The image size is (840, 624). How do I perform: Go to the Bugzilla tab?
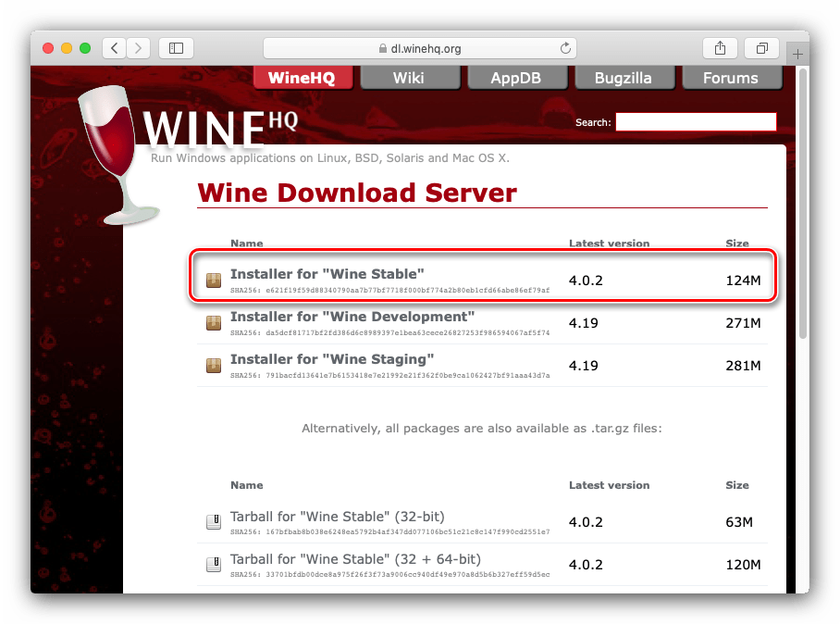click(623, 78)
